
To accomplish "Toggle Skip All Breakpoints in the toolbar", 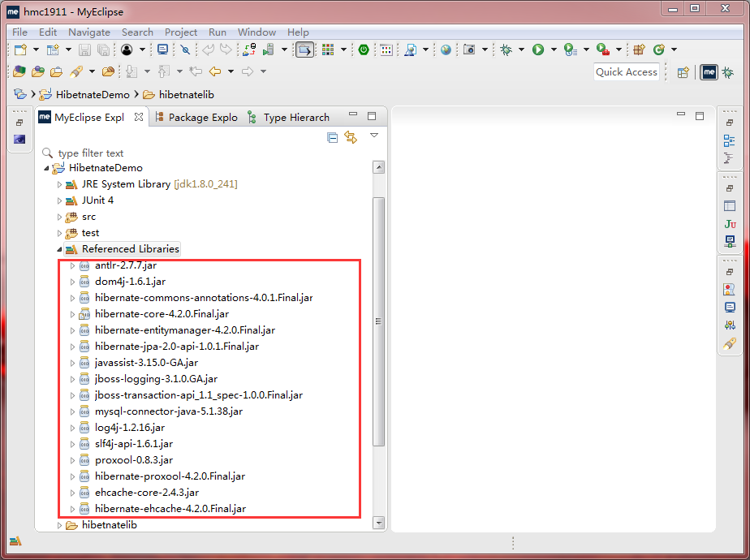I will (x=185, y=50).
